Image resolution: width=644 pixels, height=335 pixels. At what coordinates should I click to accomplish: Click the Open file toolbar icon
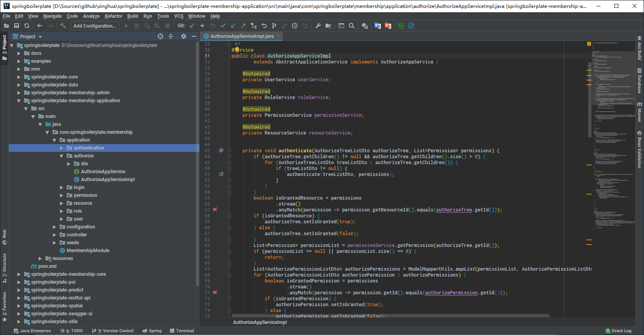(x=6, y=26)
